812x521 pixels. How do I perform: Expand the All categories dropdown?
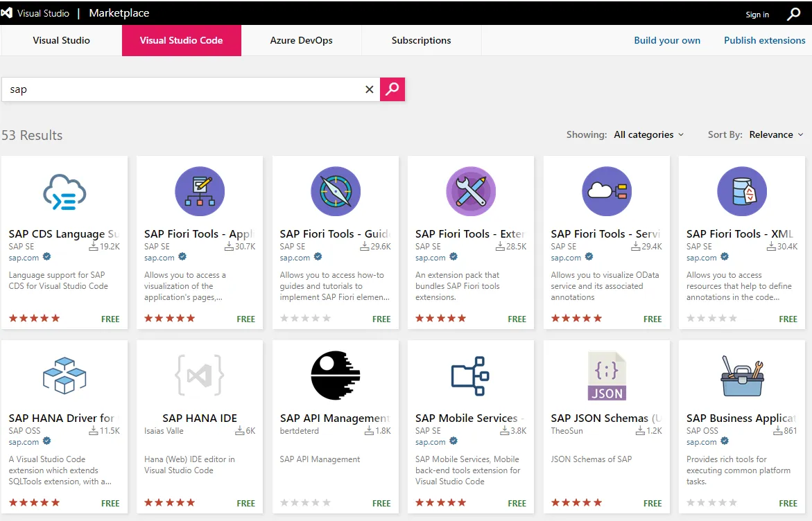648,134
